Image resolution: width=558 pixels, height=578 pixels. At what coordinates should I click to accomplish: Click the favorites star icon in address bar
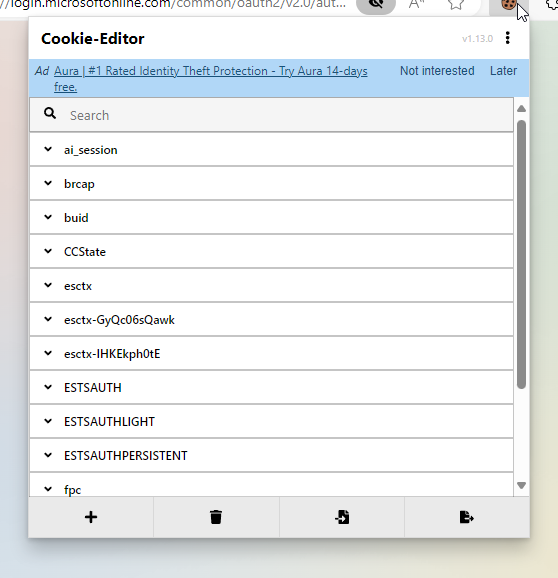point(456,4)
